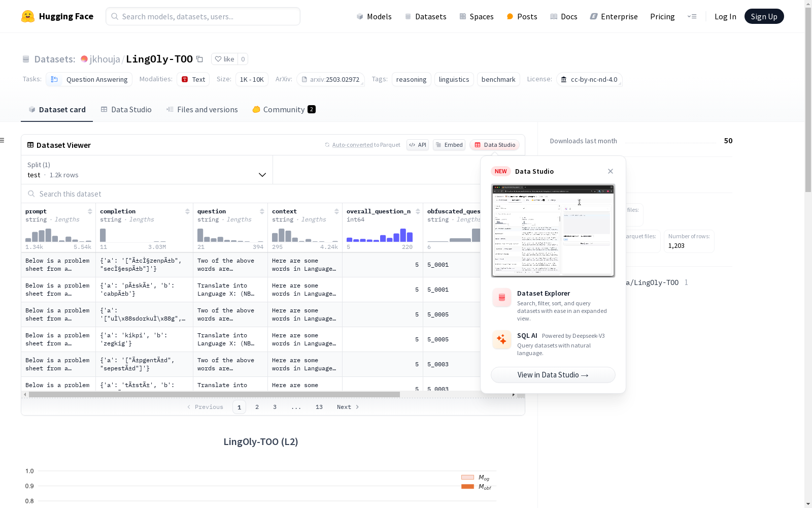Click the LingOly-TOO dataset title
Screen dimensions: 812x508
(x=159, y=59)
